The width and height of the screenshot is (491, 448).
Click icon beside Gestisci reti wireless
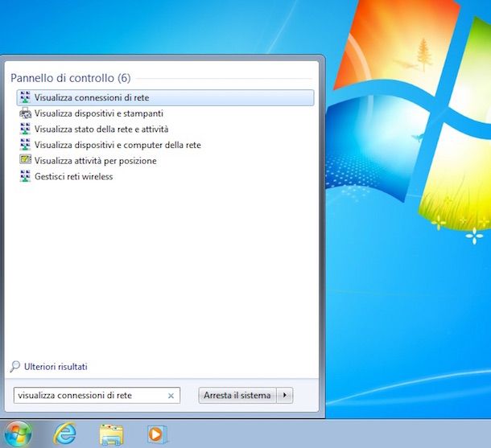[x=25, y=176]
